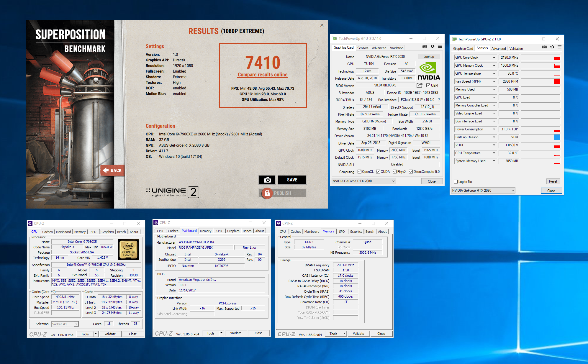Screen dimensions: 588x364
Task: Click the GPU Core Clock sensor graph
Action: click(x=540, y=58)
